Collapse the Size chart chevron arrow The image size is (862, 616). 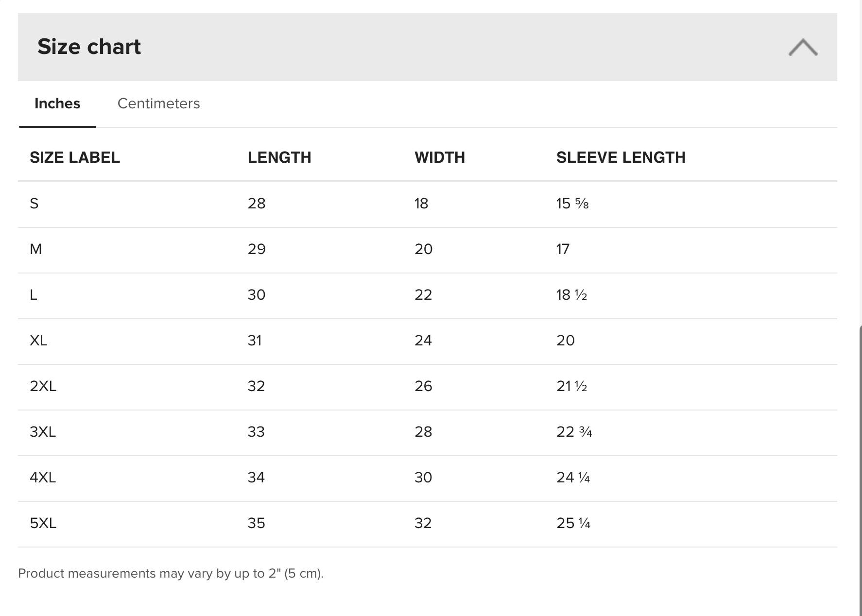[x=803, y=47]
